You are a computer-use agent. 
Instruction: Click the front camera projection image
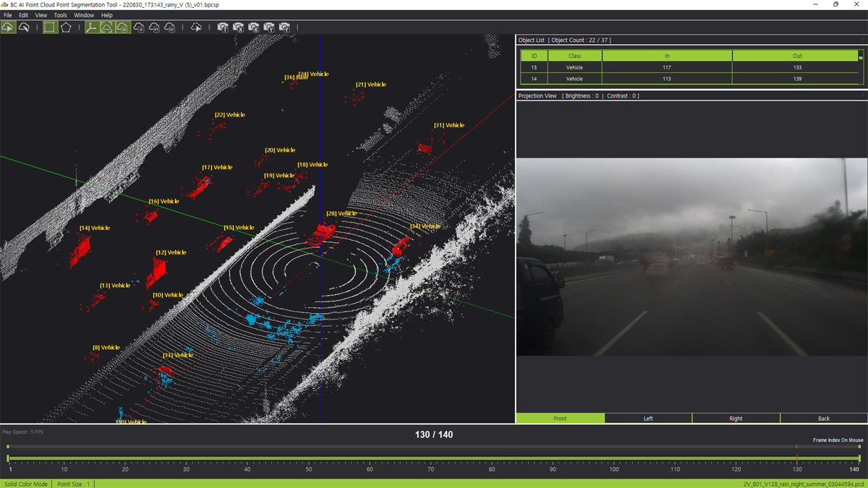[x=692, y=257]
